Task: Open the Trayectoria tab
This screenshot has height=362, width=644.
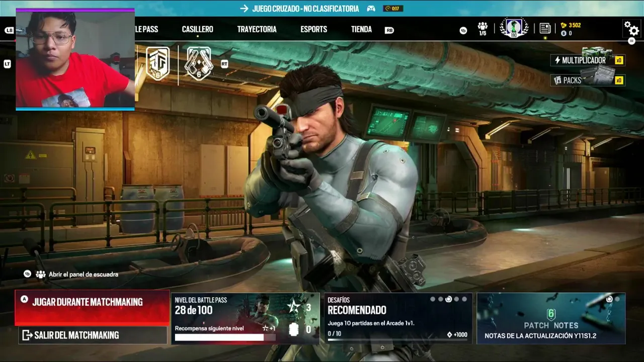Action: [x=257, y=30]
